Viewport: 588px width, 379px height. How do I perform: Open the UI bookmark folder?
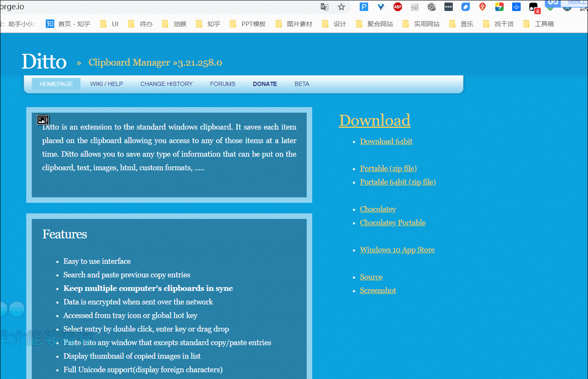(x=109, y=24)
